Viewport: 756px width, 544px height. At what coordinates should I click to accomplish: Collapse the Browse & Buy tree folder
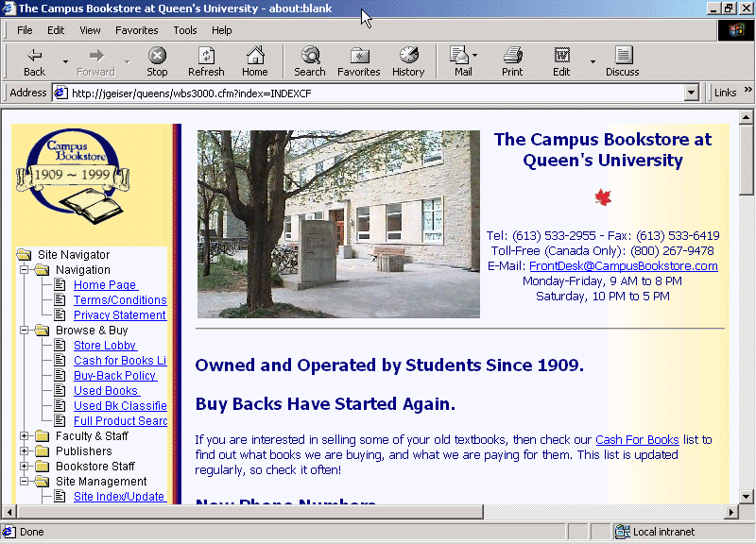(24, 330)
